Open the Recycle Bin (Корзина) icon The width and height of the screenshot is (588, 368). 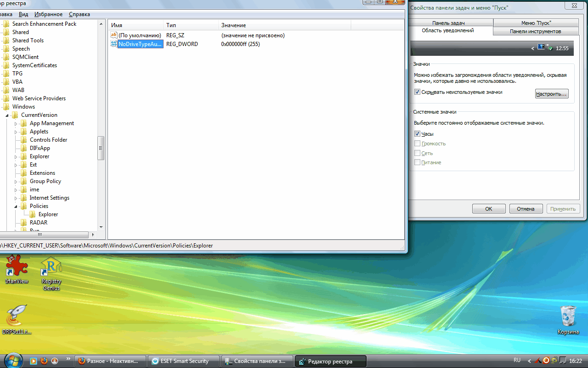click(x=568, y=316)
